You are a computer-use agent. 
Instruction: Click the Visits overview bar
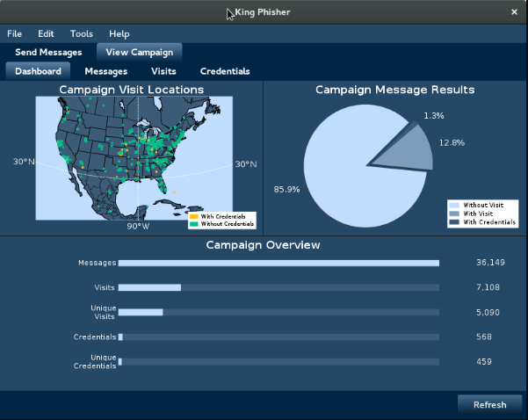278,287
